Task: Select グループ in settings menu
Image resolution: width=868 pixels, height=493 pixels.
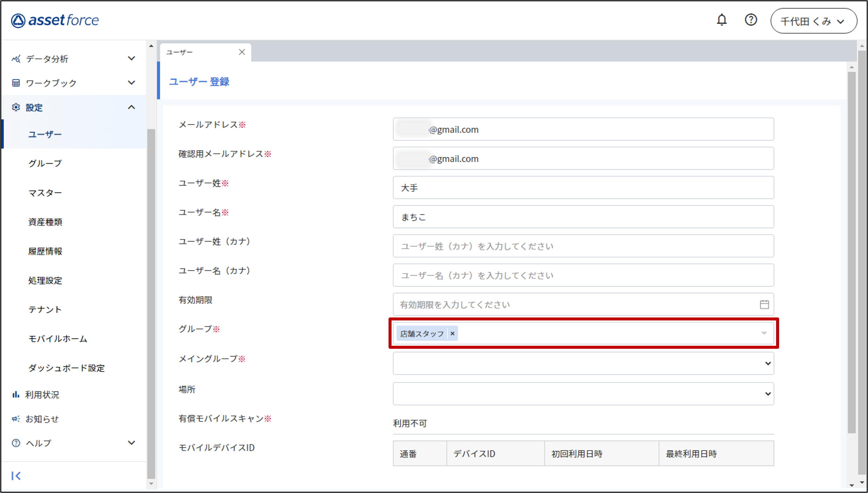Action: point(45,164)
